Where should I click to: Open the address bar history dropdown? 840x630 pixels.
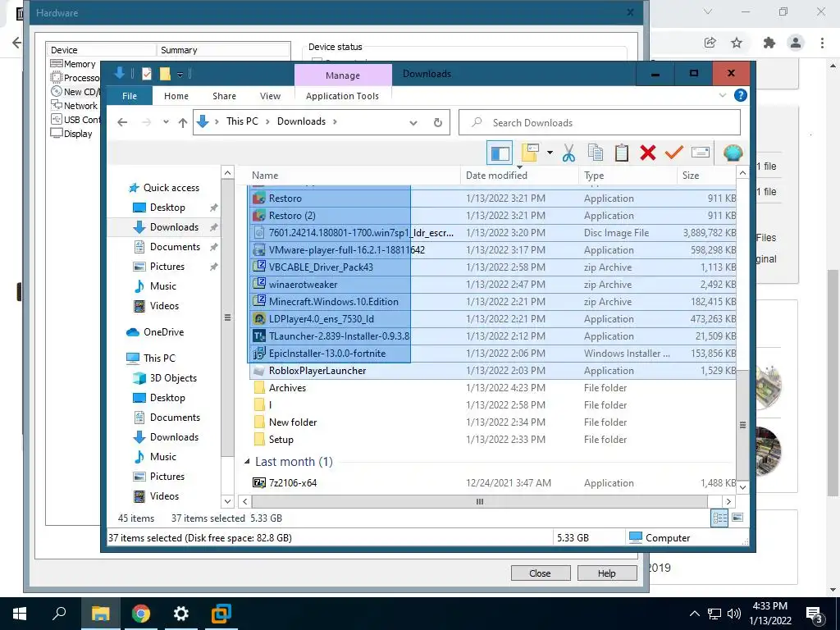[413, 123]
